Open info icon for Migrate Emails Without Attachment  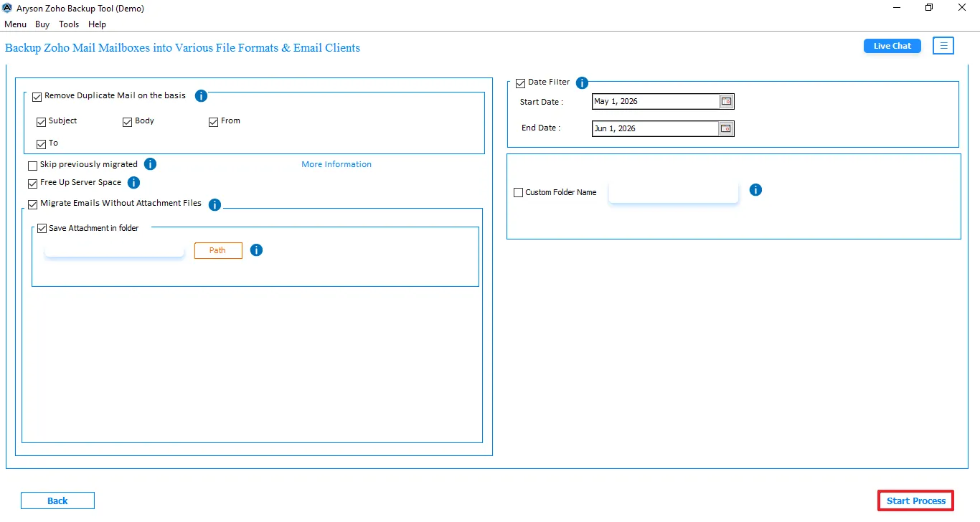point(215,205)
